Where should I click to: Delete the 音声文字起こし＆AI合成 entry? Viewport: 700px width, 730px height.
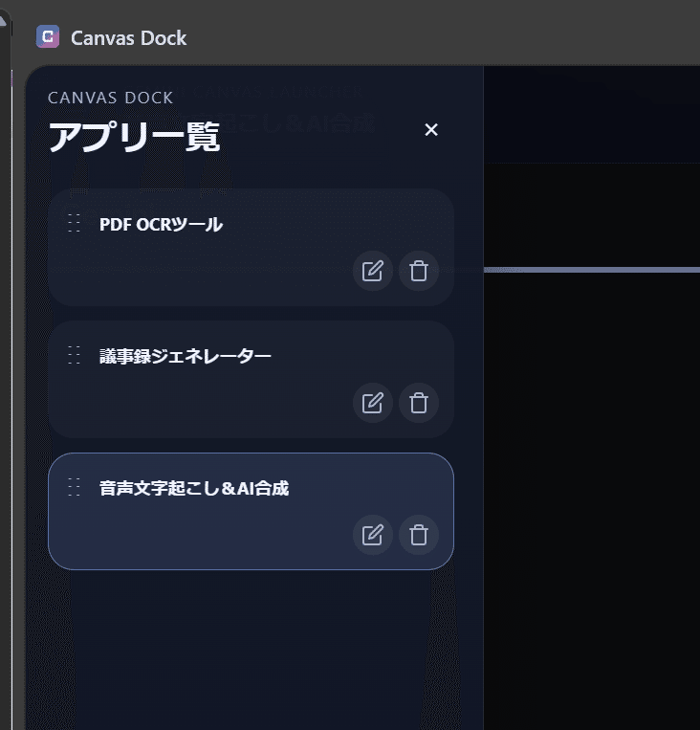(419, 535)
